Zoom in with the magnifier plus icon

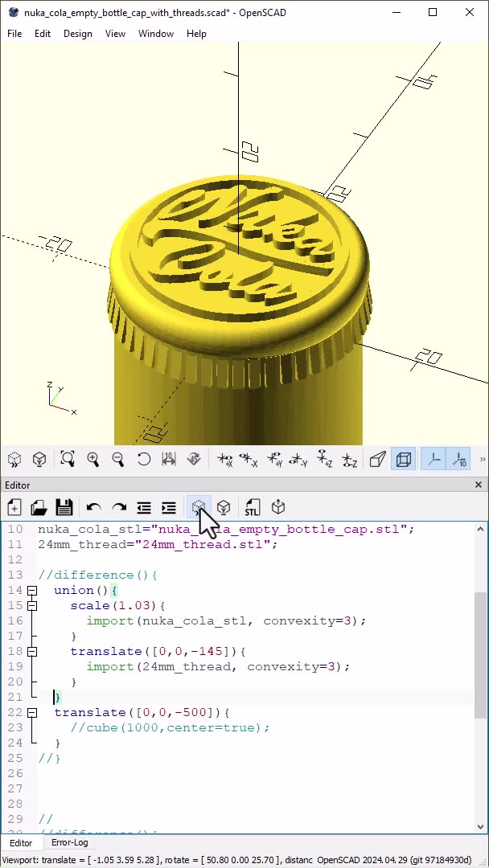[x=93, y=460]
